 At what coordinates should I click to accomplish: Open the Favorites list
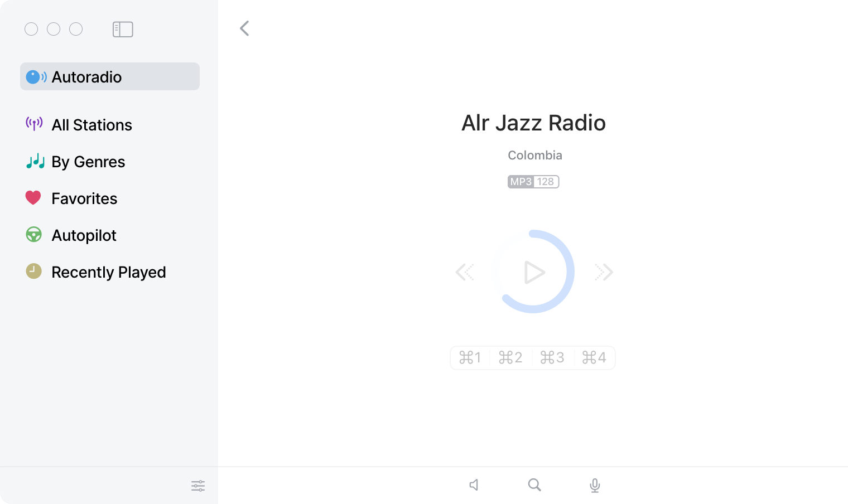tap(84, 198)
